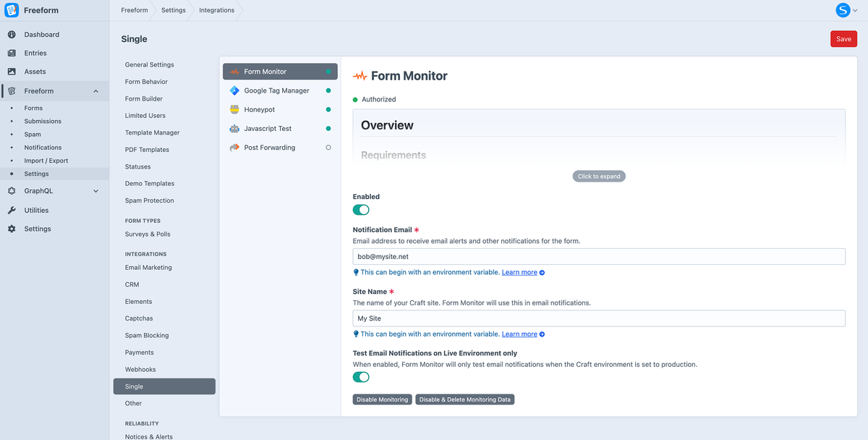Click the Entries newspaper icon
868x440 pixels.
(12, 53)
